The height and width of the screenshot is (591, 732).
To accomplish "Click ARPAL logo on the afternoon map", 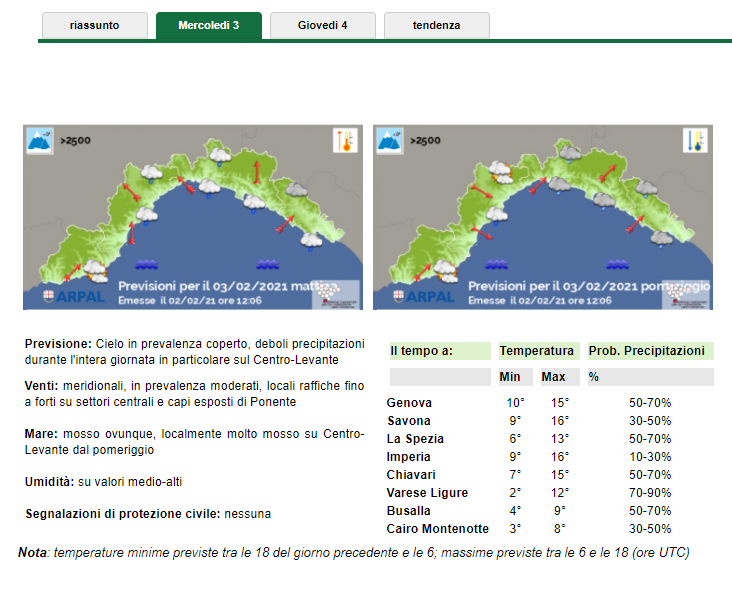I will [x=419, y=297].
